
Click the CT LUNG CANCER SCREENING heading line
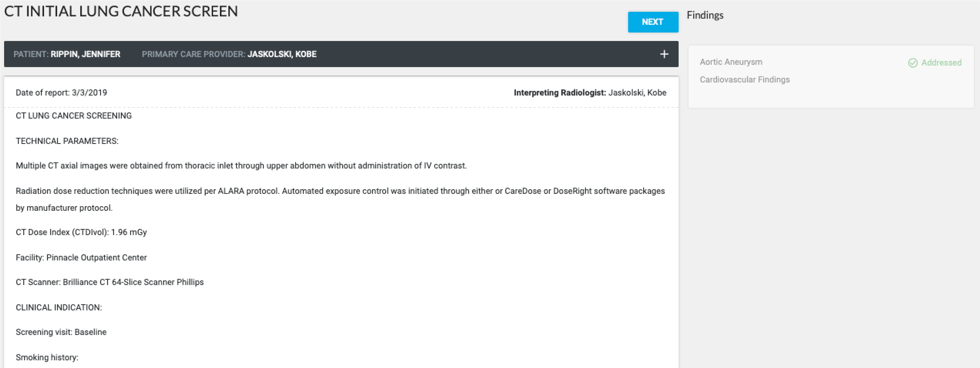pyautogui.click(x=74, y=115)
